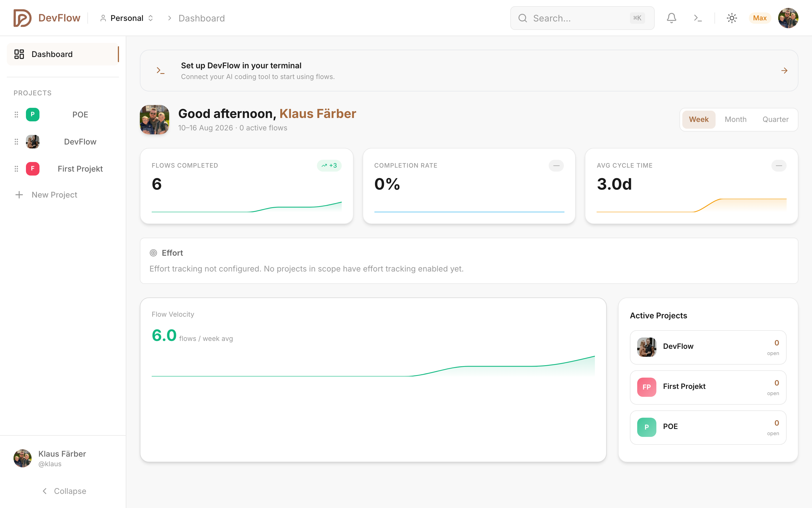Screen dimensions: 812x508
Task: Click the Dashboard breadcrumb
Action: (202, 18)
